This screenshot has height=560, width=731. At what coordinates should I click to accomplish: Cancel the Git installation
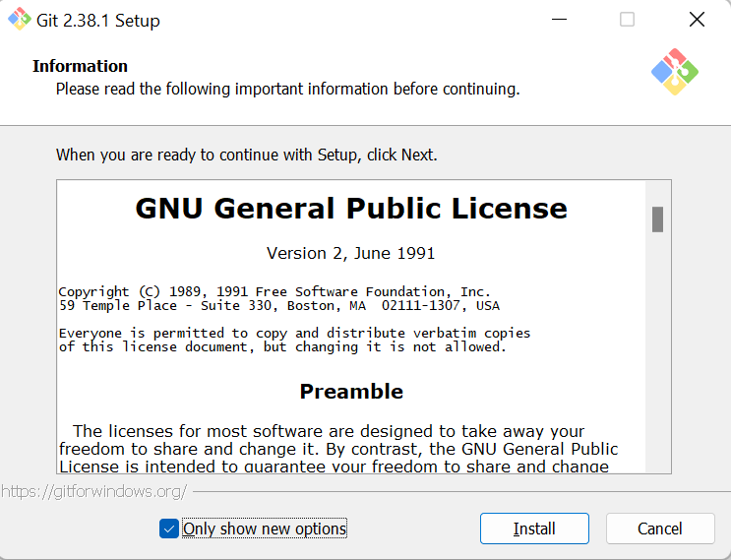click(659, 529)
